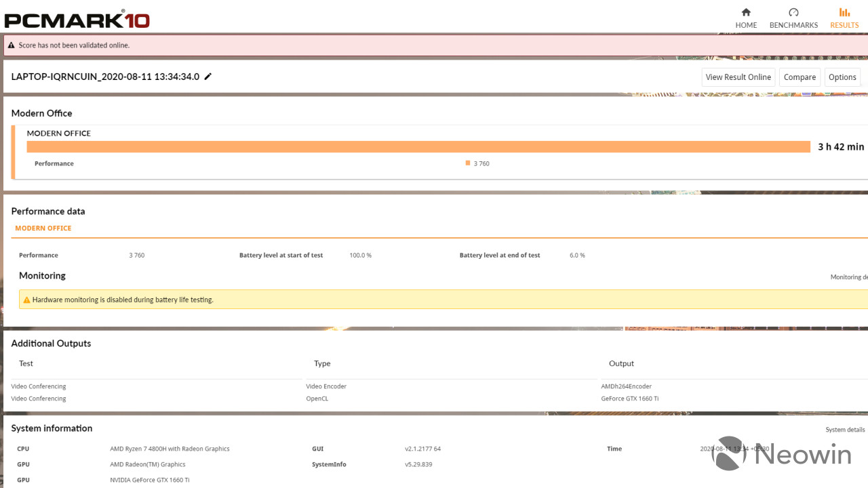
Task: Select the Results bar chart icon
Action: pyautogui.click(x=844, y=12)
